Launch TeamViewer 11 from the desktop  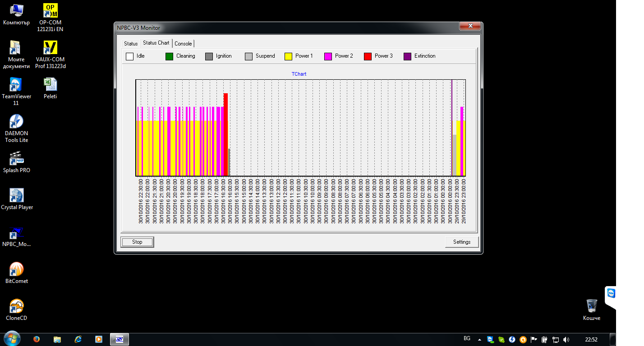tap(16, 85)
